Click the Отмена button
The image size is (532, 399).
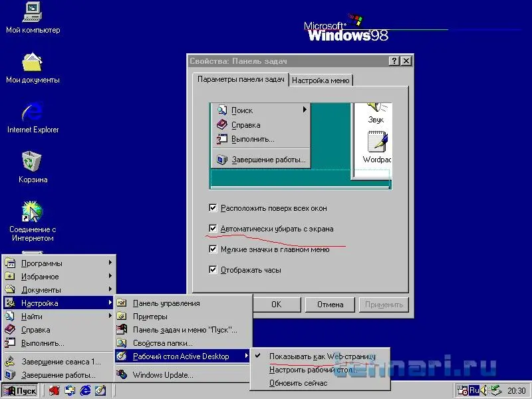tap(330, 305)
